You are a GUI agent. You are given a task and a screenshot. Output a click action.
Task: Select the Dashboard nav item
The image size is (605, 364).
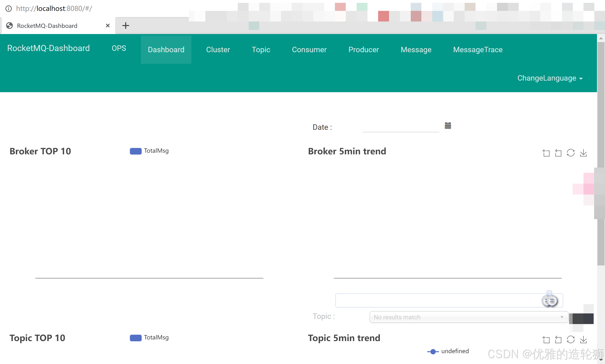point(166,50)
